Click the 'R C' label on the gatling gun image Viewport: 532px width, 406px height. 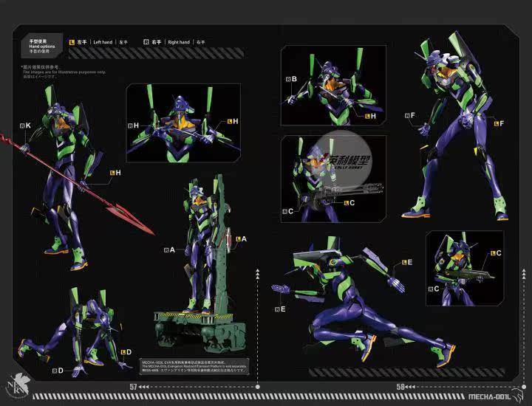coord(287,211)
